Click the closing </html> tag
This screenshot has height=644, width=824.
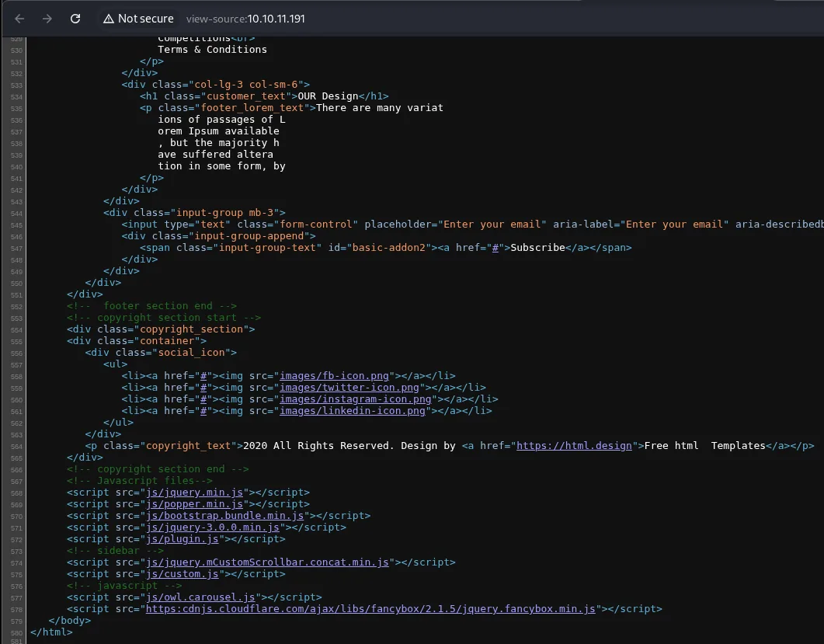tap(51, 632)
